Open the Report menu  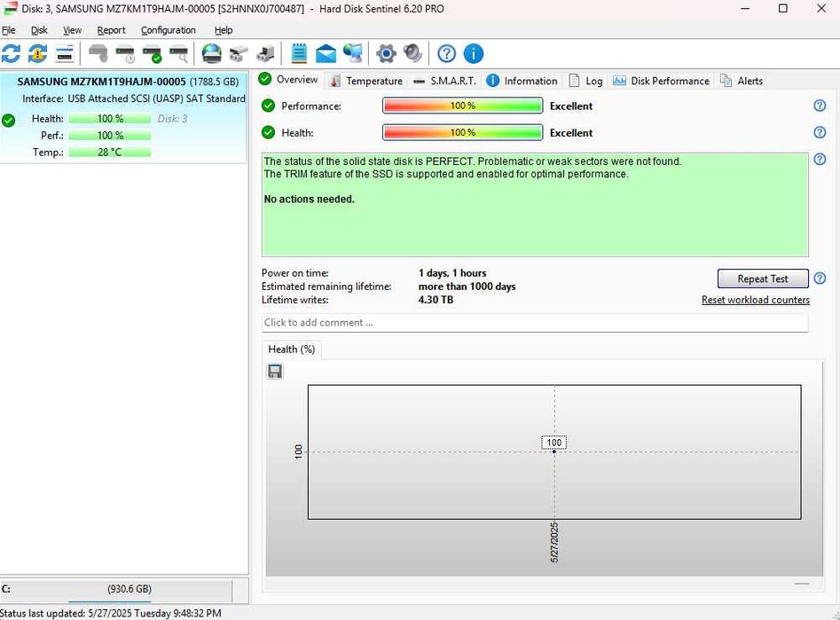coord(112,30)
